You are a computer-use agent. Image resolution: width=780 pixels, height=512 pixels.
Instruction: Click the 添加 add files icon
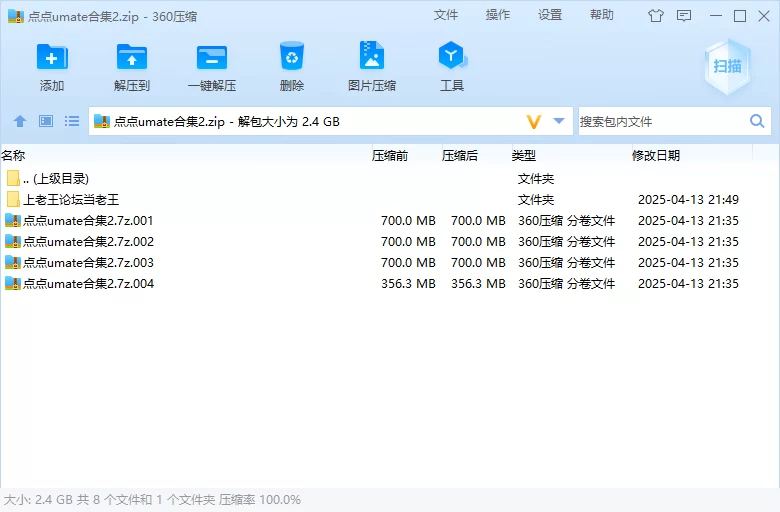click(52, 57)
